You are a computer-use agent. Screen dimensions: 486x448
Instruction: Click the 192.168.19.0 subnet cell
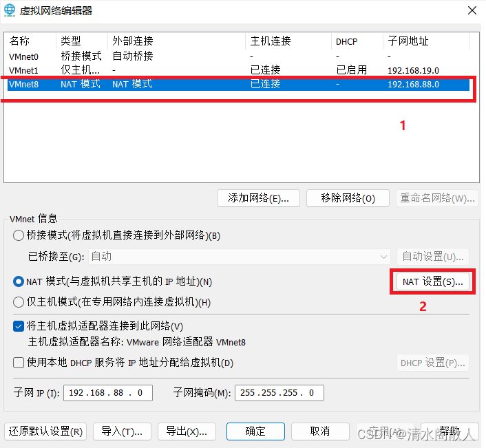pyautogui.click(x=413, y=71)
